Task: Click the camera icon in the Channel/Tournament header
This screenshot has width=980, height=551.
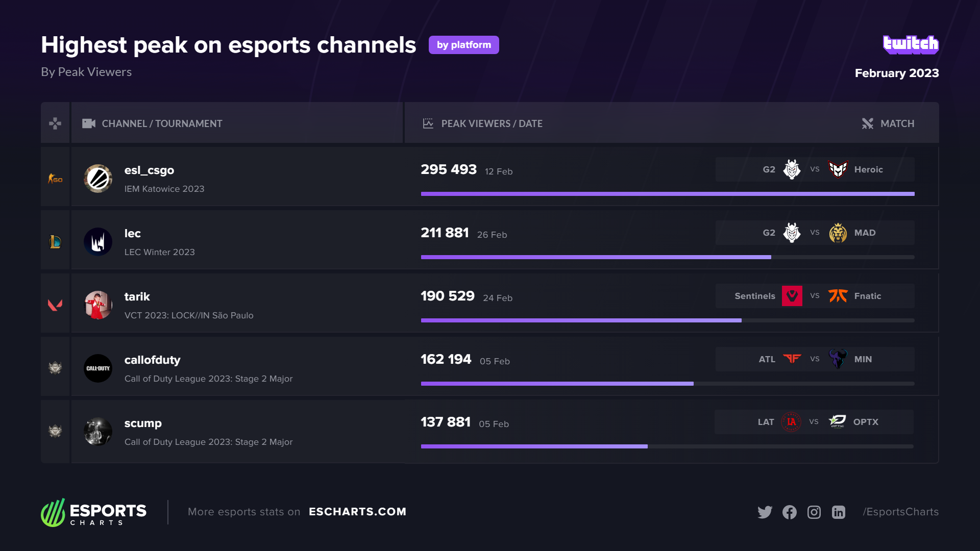Action: point(88,123)
